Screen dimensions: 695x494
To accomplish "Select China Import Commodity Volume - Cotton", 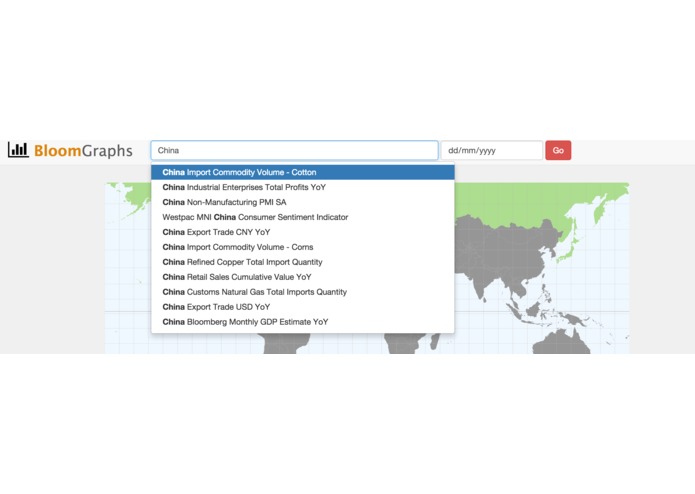I will (303, 172).
